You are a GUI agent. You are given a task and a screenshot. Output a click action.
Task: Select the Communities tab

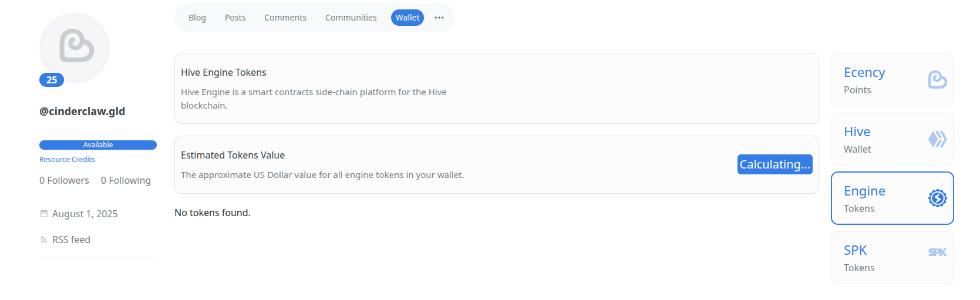(351, 18)
